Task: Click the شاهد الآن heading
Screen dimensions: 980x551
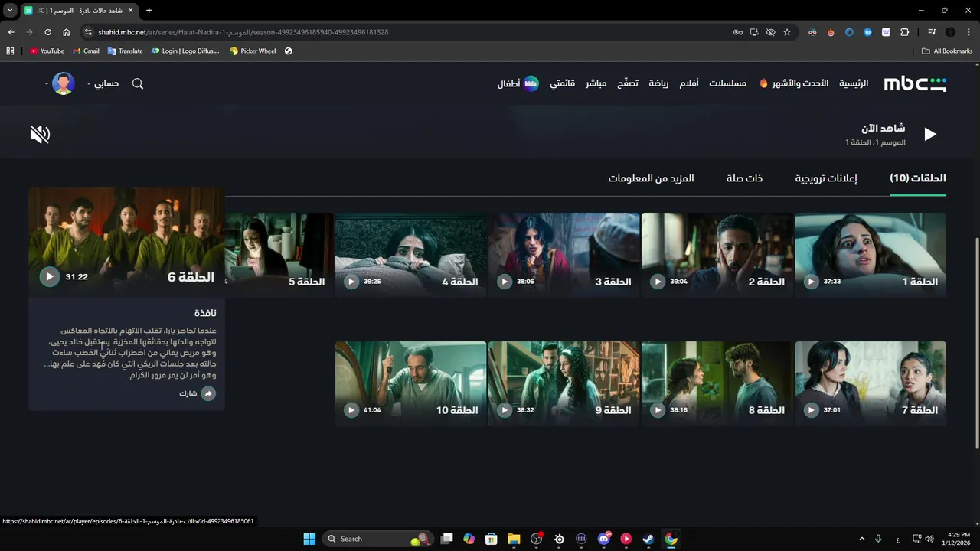Action: click(883, 128)
